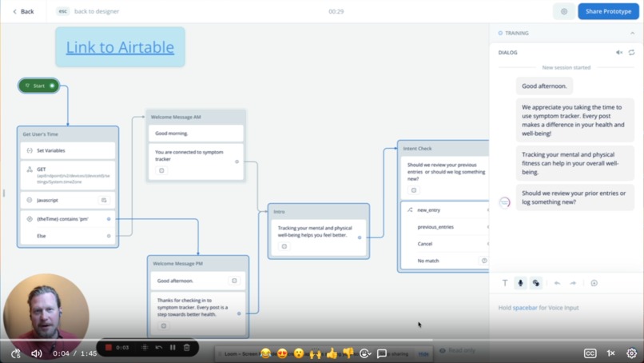Select the new_entry intent row

point(445,210)
